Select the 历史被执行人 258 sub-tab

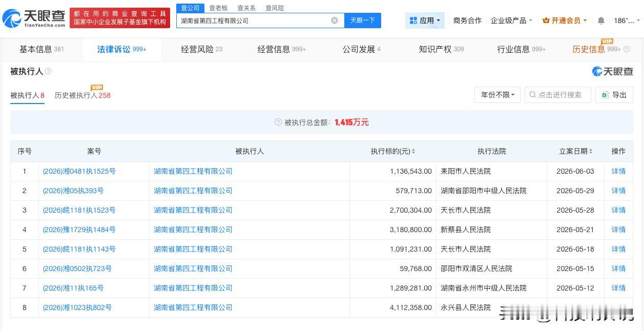point(82,95)
